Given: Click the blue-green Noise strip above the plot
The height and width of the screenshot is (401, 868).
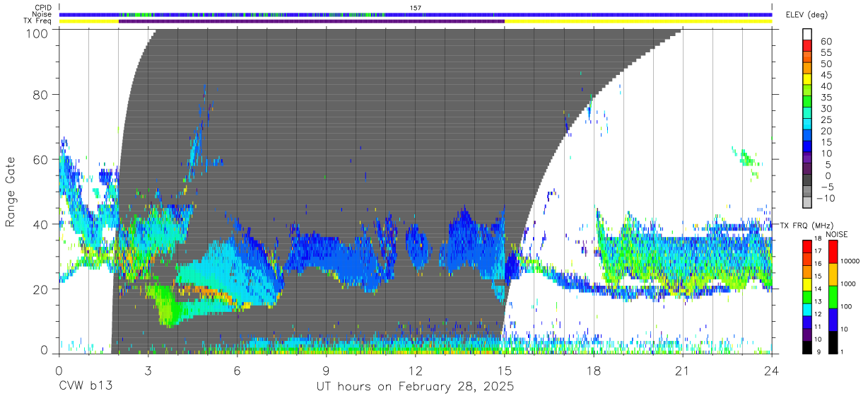Looking at the screenshot, I should [416, 14].
